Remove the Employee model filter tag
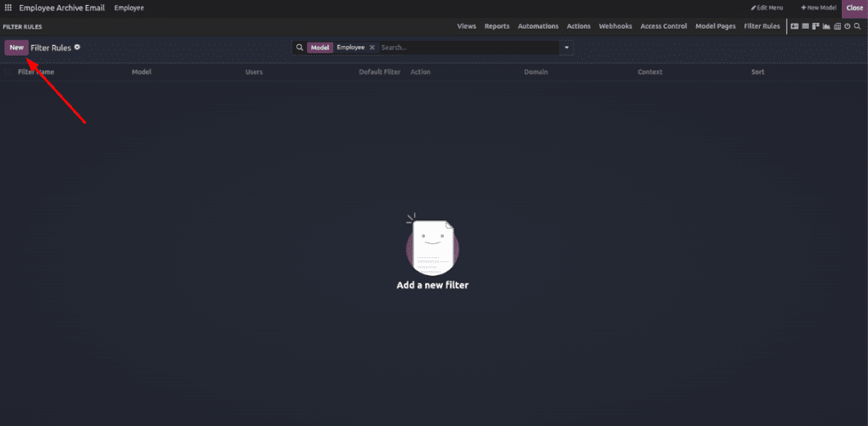Image resolution: width=868 pixels, height=426 pixels. coord(372,48)
